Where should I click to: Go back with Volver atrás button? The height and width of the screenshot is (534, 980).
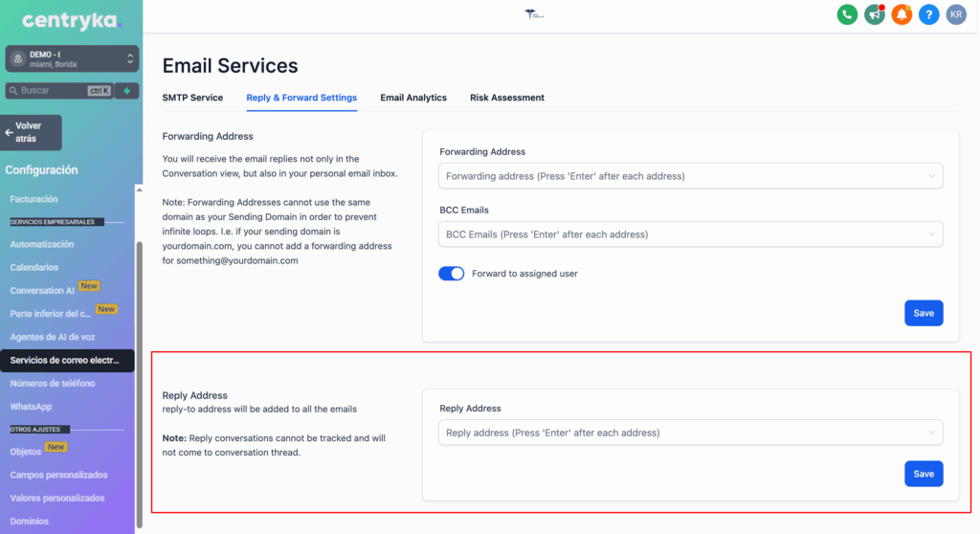[33, 132]
